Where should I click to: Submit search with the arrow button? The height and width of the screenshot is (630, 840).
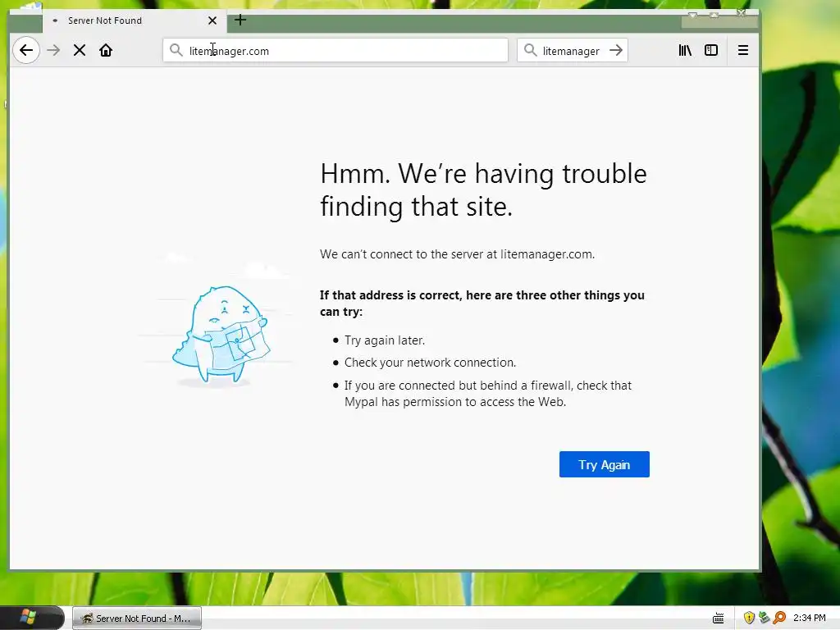[616, 50]
